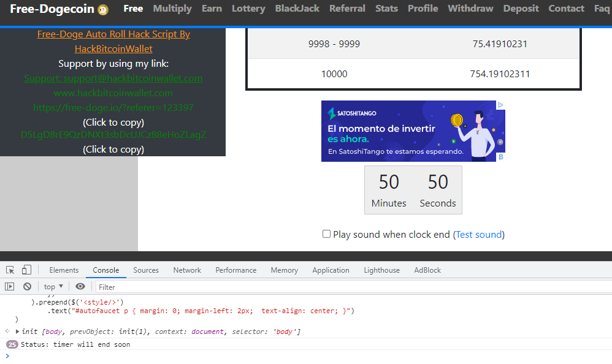Show the console sidebar icon
Screen dimensions: 612x364
tap(9, 287)
